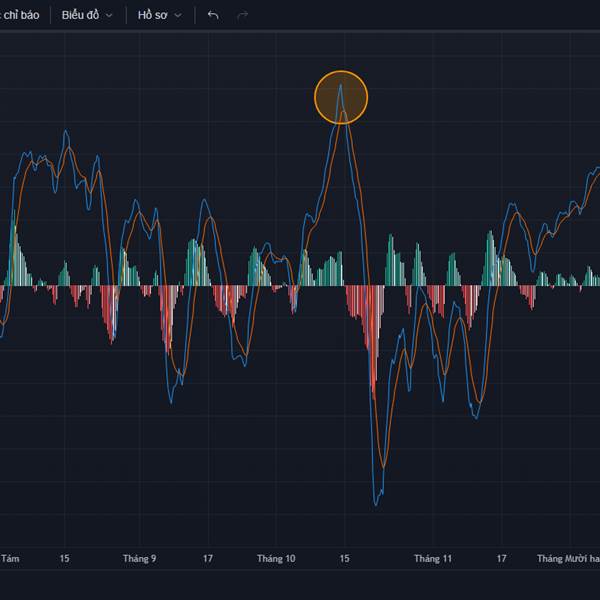The width and height of the screenshot is (600, 600).
Task: Select the lowest point of the orange signal line
Action: pyautogui.click(x=383, y=466)
